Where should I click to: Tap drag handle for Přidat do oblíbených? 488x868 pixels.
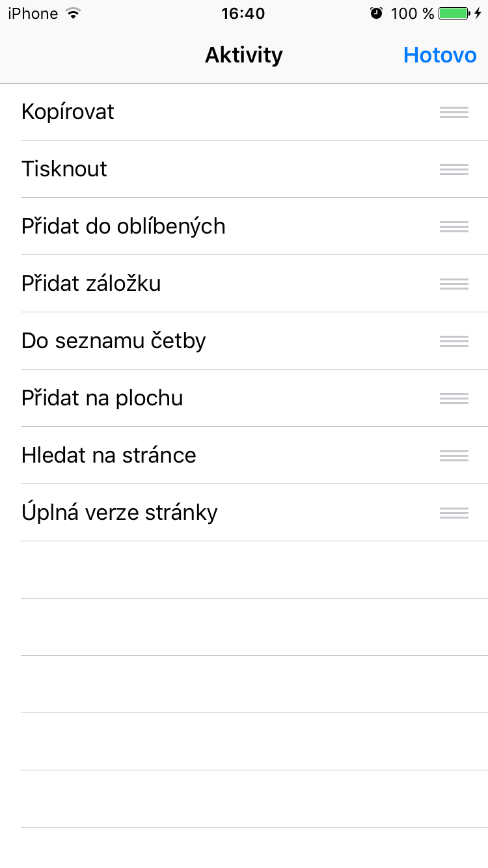click(454, 226)
